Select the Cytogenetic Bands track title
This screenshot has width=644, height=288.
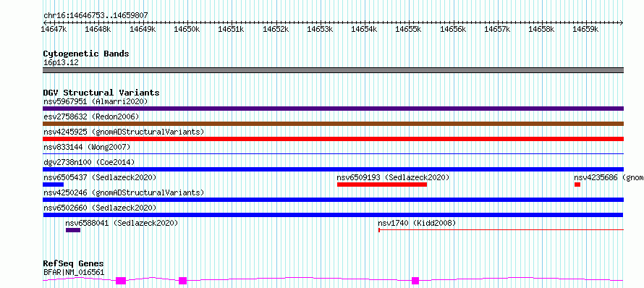click(x=86, y=54)
